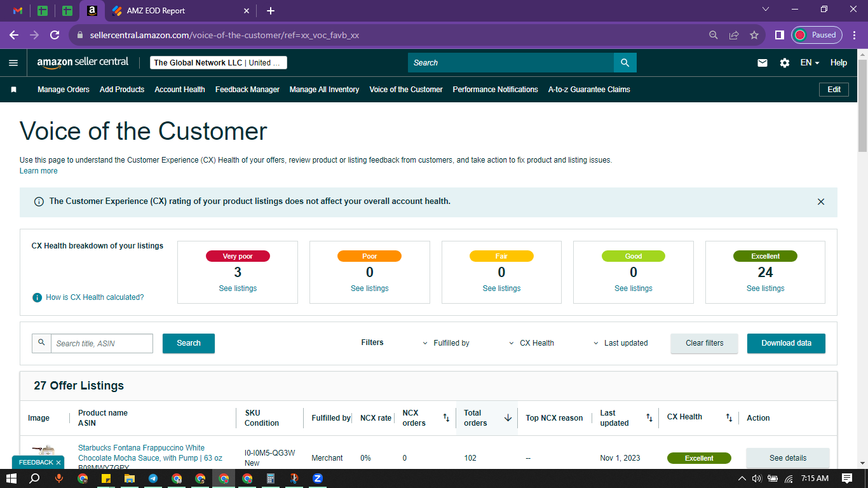Screen dimensions: 868x488
Task: Click the Amazon Seller Central logo
Action: pyautogui.click(x=83, y=62)
